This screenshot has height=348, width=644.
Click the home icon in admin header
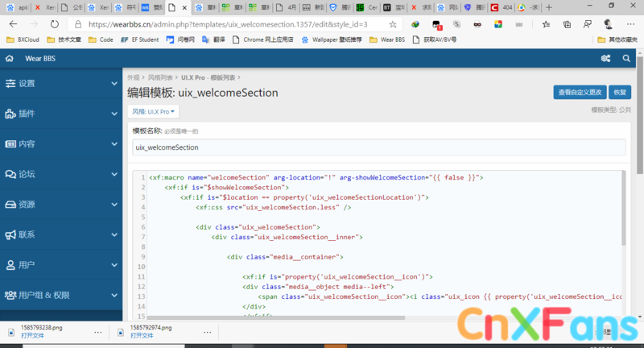tap(10, 59)
